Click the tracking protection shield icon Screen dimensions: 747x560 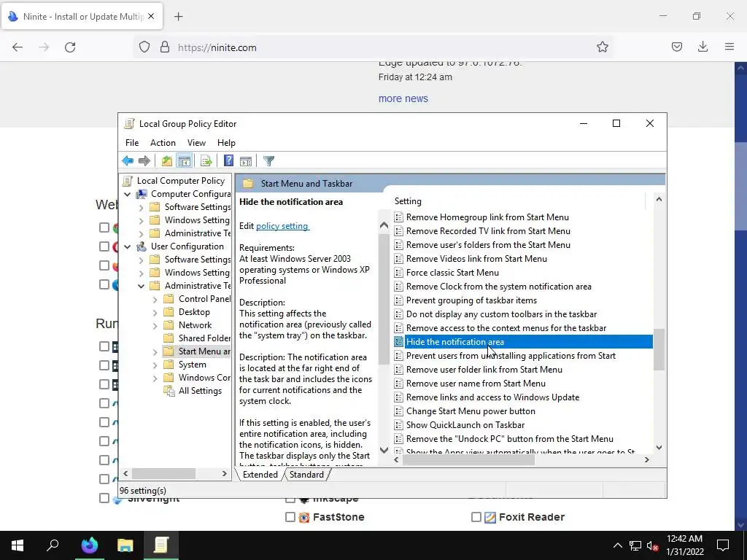pyautogui.click(x=144, y=47)
